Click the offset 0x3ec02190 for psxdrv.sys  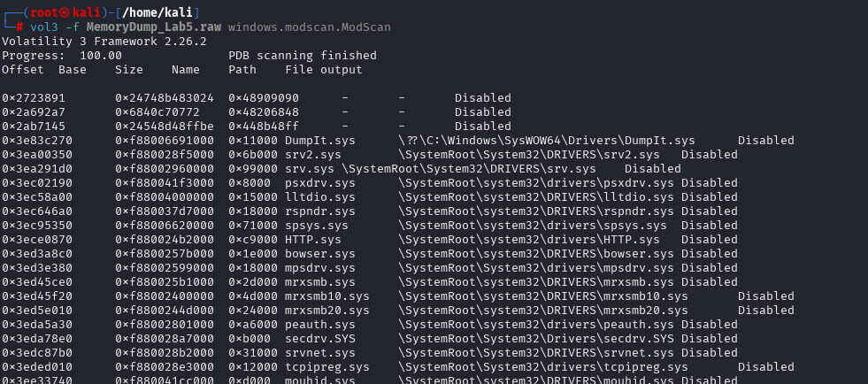pyautogui.click(x=36, y=182)
